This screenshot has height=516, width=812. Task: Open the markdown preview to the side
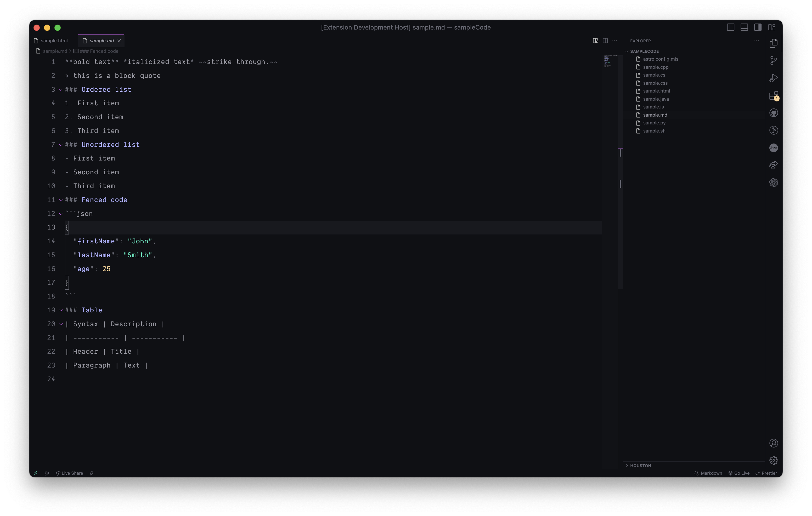(595, 41)
